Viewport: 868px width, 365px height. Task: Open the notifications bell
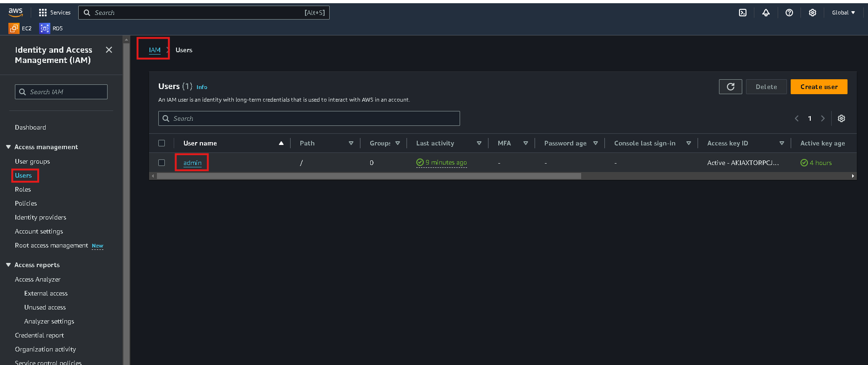pos(766,13)
